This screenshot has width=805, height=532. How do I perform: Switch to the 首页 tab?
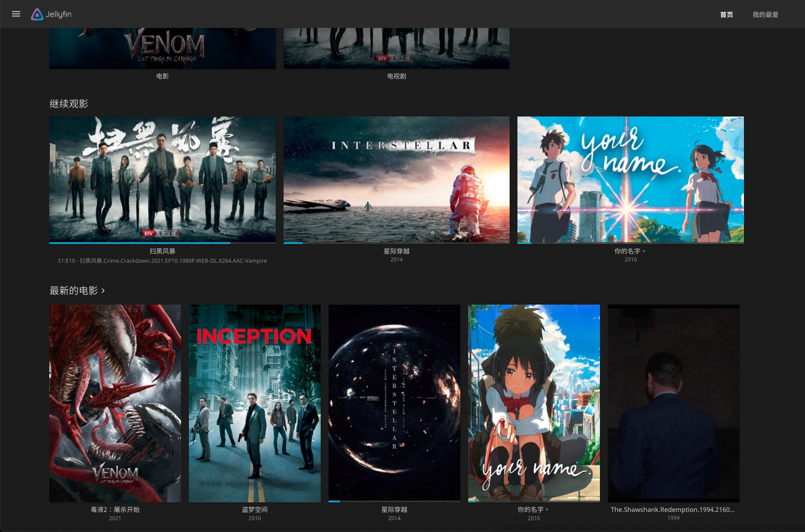tap(726, 14)
